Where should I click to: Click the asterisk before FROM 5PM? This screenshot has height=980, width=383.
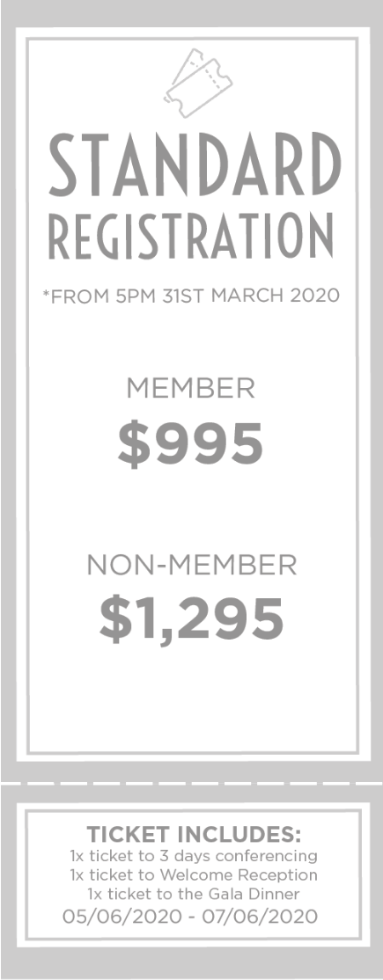[46, 292]
